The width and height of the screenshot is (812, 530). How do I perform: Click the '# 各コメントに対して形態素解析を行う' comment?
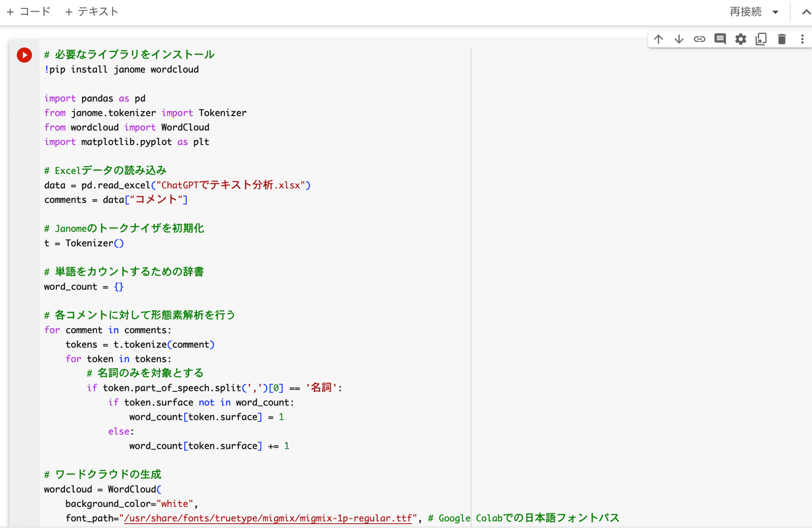(139, 315)
